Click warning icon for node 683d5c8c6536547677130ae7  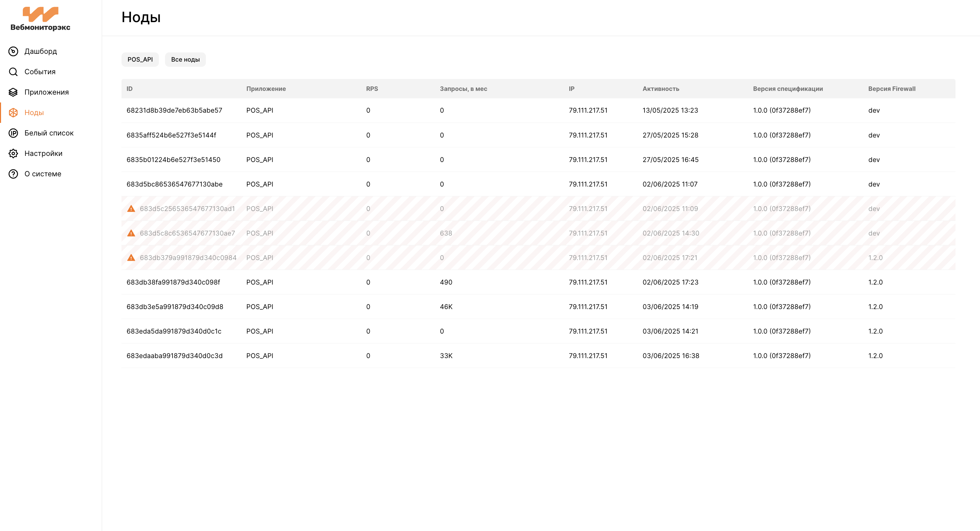pos(131,233)
